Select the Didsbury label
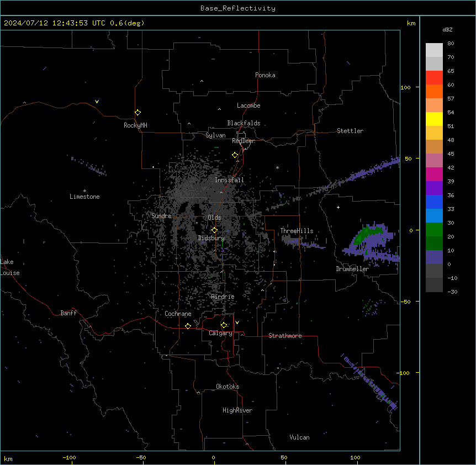 click(211, 238)
